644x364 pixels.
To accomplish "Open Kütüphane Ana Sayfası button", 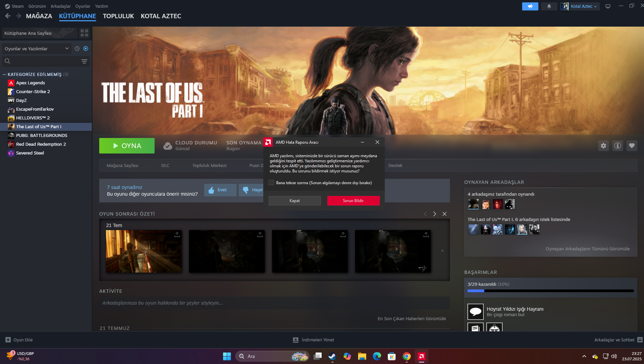I will point(40,33).
